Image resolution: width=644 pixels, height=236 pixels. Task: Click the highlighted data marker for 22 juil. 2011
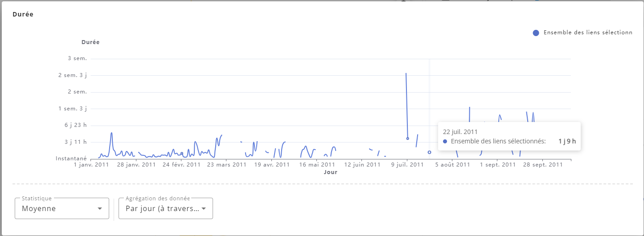429,152
